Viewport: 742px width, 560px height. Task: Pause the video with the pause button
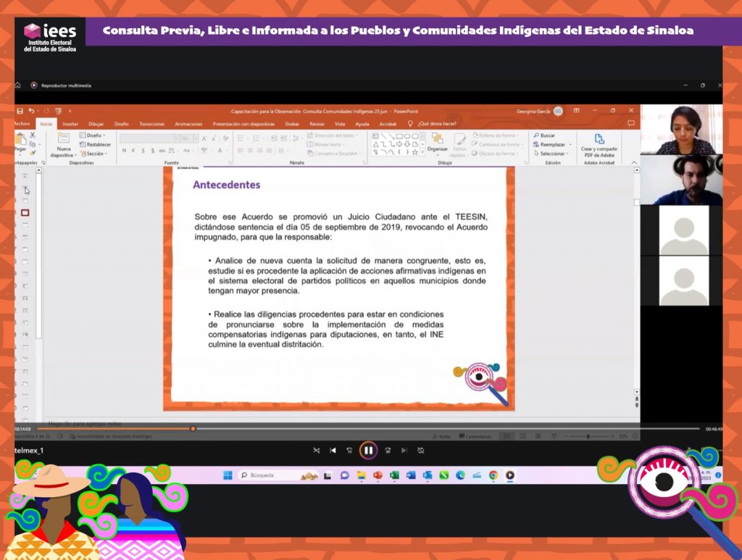368,450
